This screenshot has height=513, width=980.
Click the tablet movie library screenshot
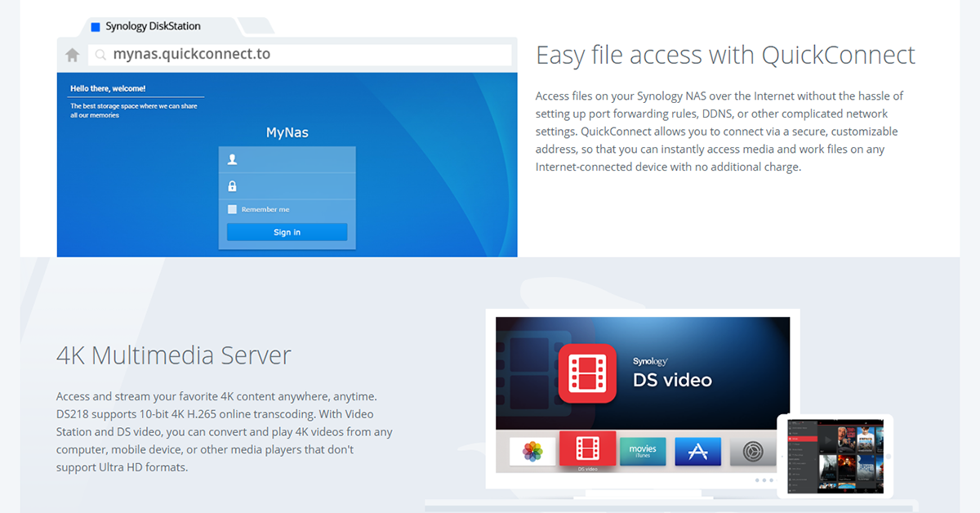coord(834,457)
